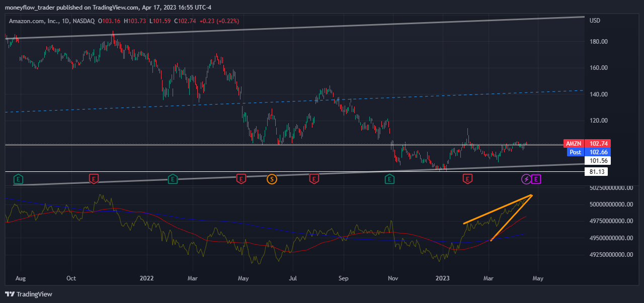Click the 180.00 price axis label
644x303 pixels.
(x=598, y=42)
